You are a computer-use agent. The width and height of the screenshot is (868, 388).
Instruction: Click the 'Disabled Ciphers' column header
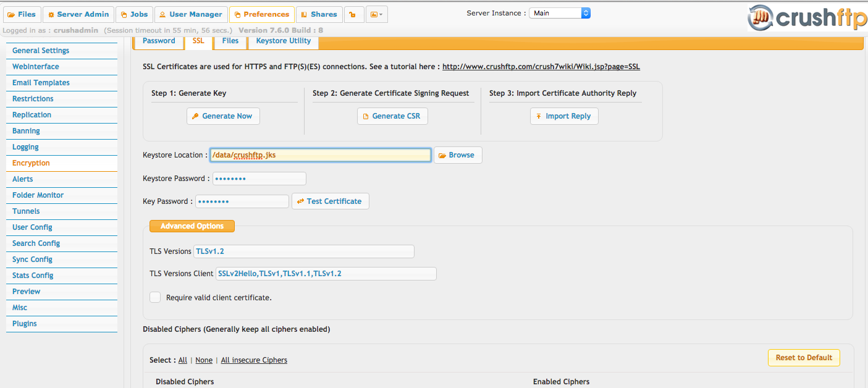(185, 382)
